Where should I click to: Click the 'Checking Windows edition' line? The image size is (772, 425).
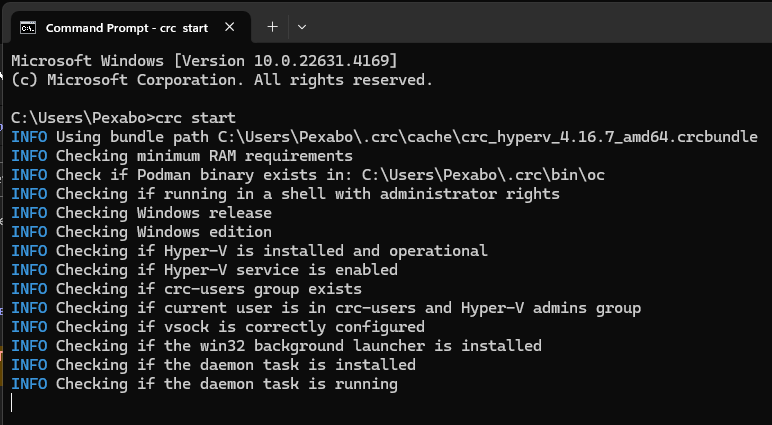tap(142, 232)
